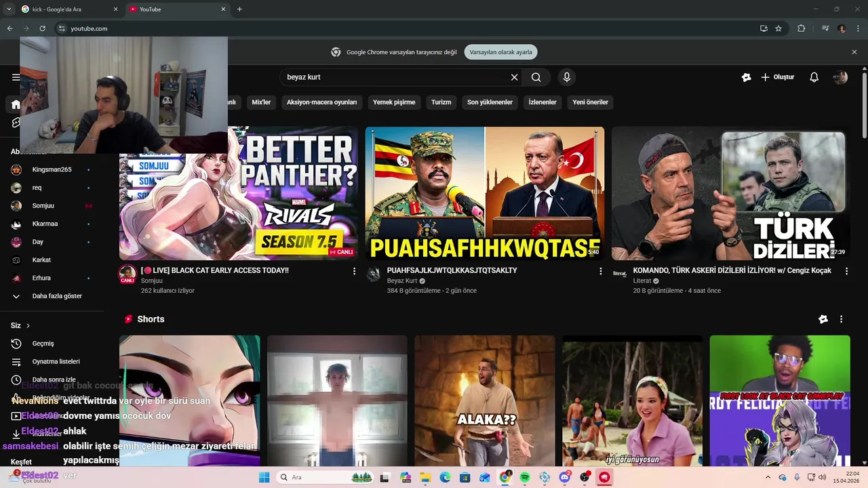Select the Yemek pişirme chip

[394, 102]
